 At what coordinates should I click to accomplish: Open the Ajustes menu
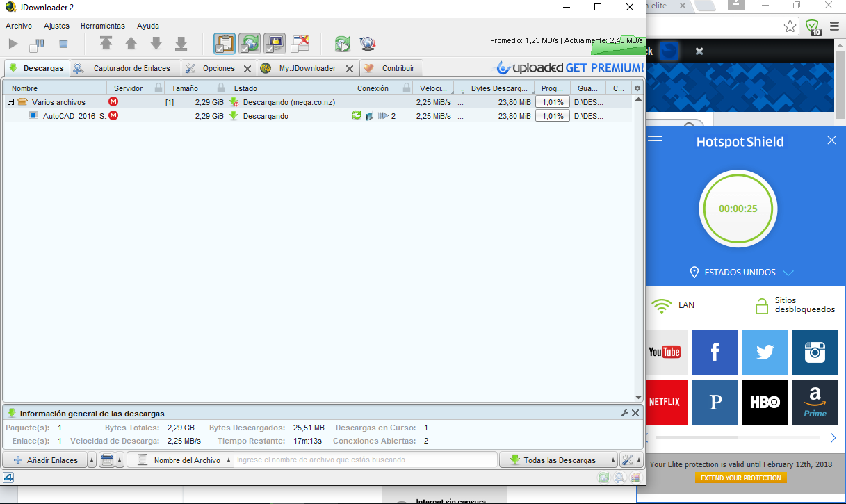click(56, 26)
